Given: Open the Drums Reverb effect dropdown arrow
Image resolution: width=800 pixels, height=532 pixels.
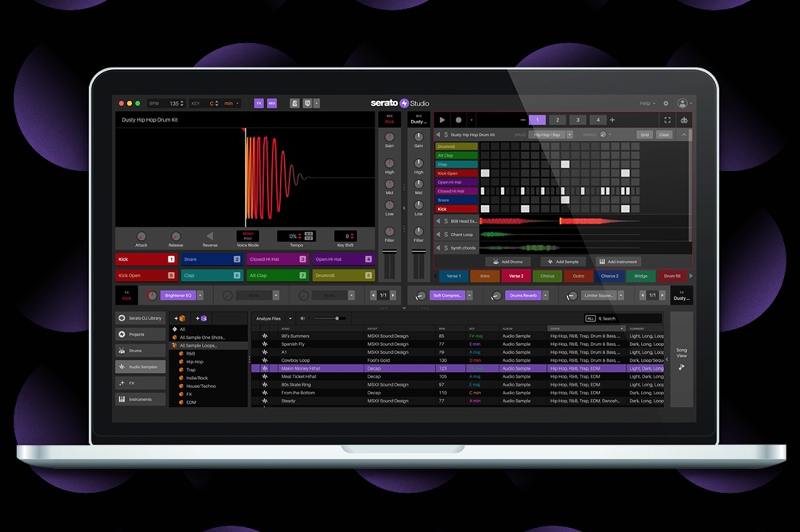Looking at the screenshot, I should [546, 295].
